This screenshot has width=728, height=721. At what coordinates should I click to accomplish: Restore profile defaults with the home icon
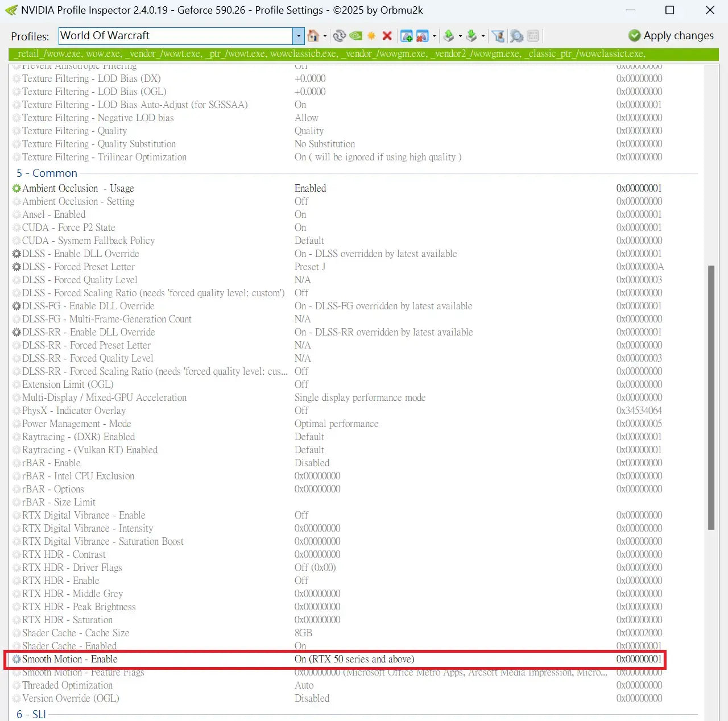click(313, 35)
